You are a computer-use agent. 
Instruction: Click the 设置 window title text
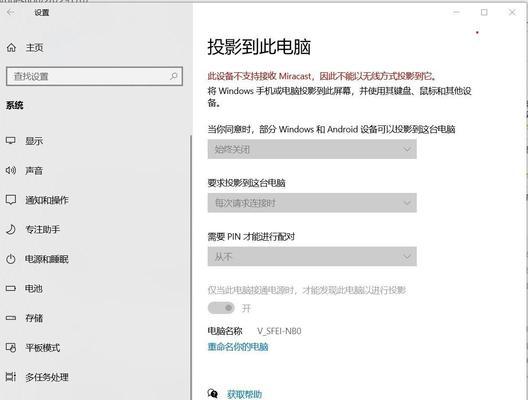42,13
